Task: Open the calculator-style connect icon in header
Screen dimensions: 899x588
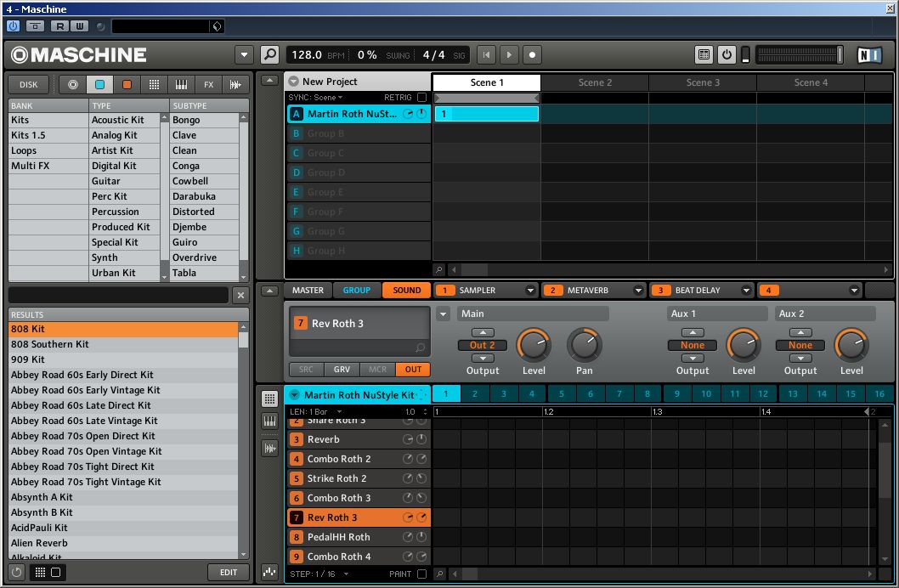Action: [704, 54]
